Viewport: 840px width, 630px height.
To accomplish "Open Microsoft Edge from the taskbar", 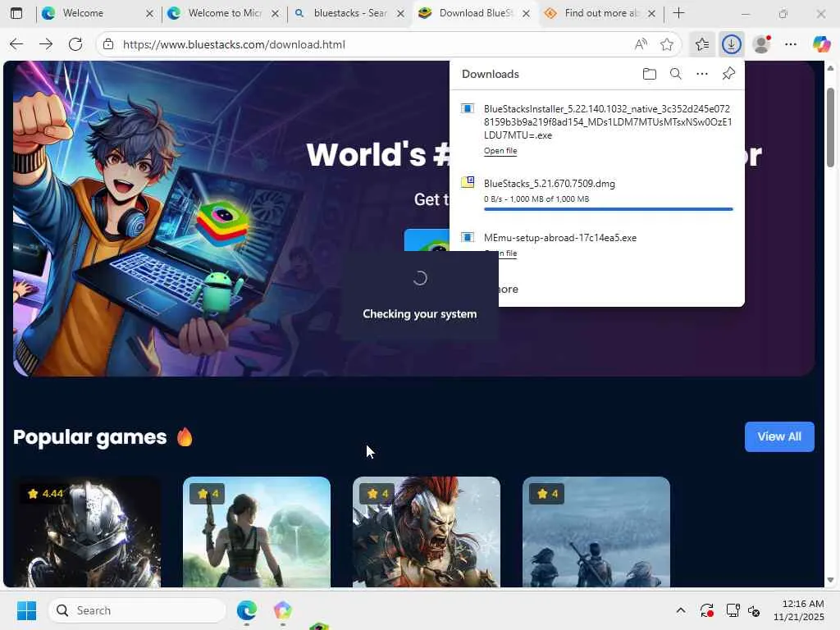I will coord(246,610).
